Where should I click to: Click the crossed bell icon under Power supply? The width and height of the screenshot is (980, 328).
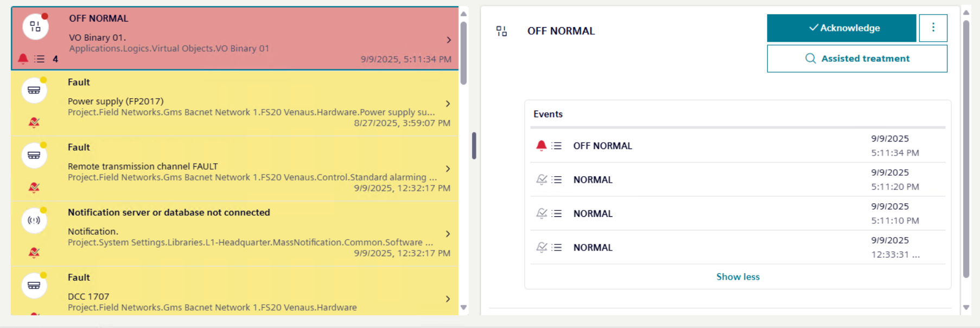(34, 123)
